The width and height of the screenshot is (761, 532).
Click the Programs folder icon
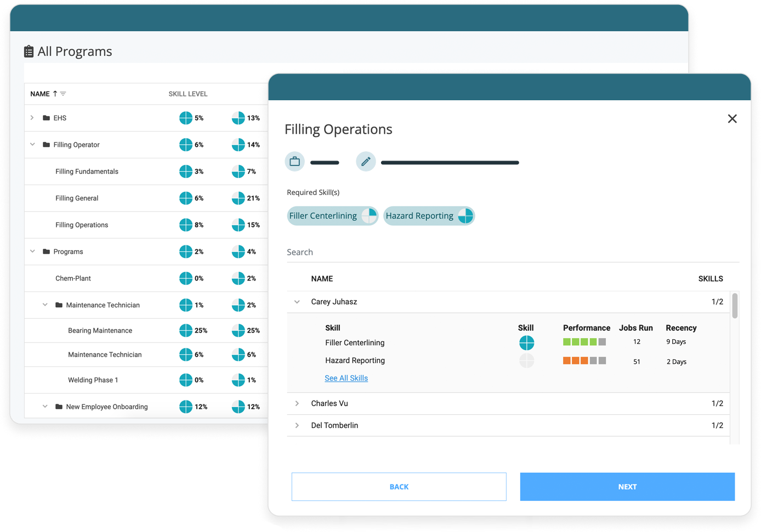click(x=46, y=251)
